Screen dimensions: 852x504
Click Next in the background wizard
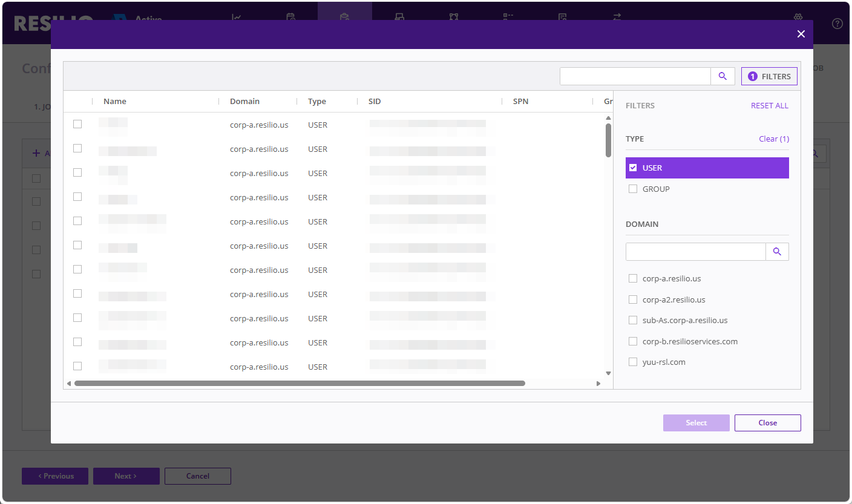126,476
